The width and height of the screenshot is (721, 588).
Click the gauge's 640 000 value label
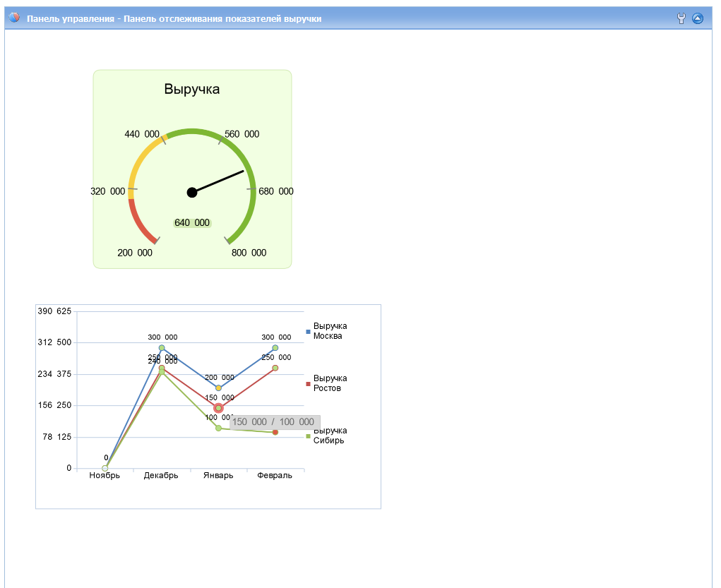click(x=192, y=223)
